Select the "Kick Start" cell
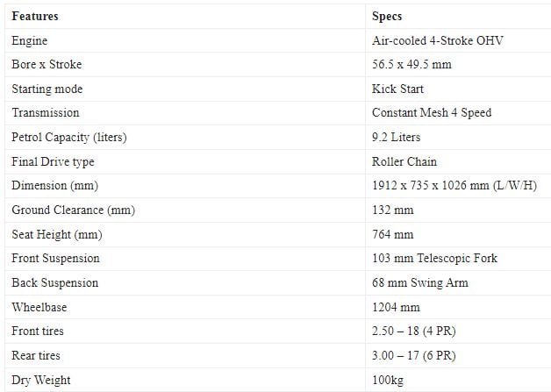This screenshot has height=392, width=551. [397, 89]
